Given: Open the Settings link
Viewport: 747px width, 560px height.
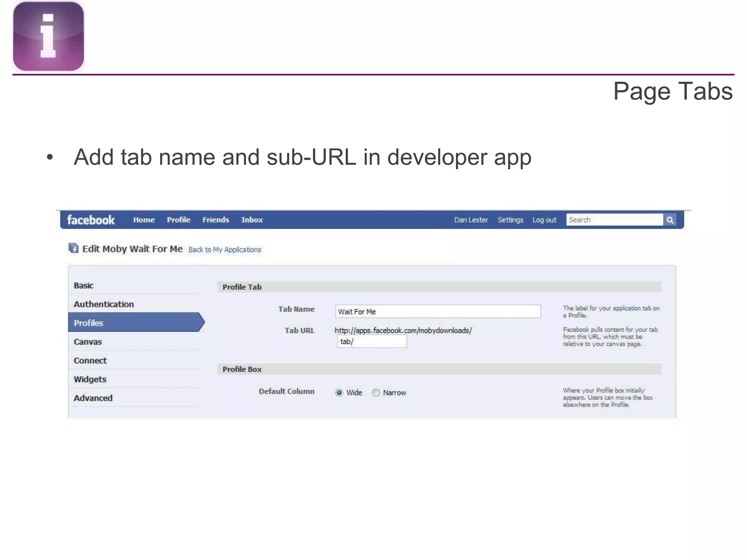Looking at the screenshot, I should (510, 220).
